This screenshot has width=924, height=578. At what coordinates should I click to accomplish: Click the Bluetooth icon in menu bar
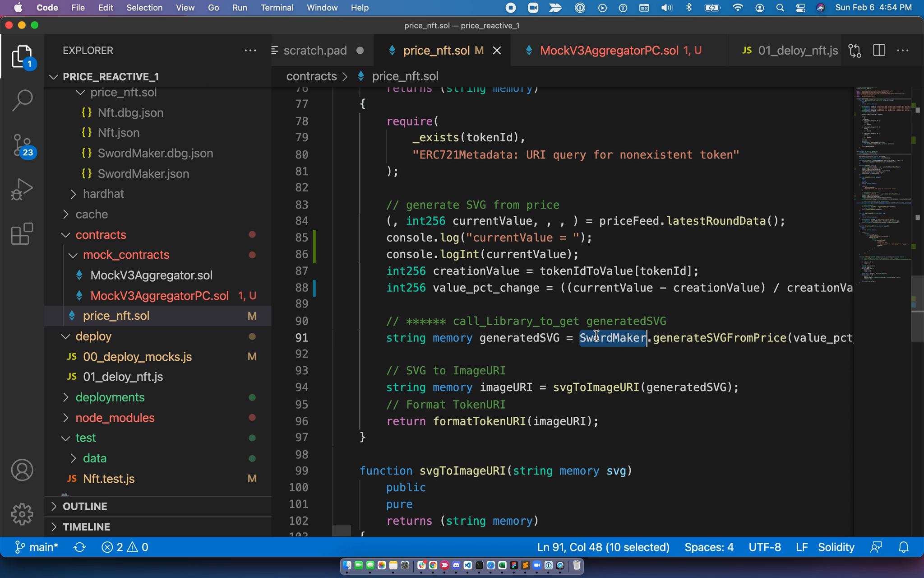point(688,8)
